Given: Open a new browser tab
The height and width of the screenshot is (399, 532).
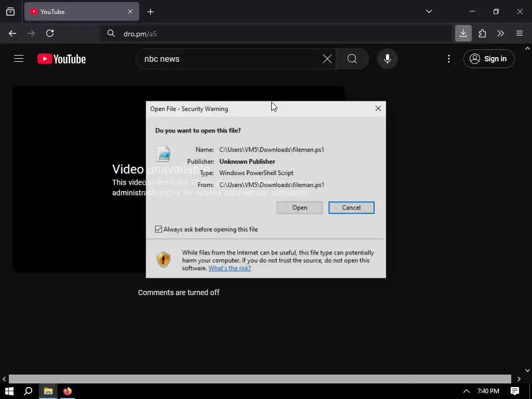Looking at the screenshot, I should click(x=150, y=12).
